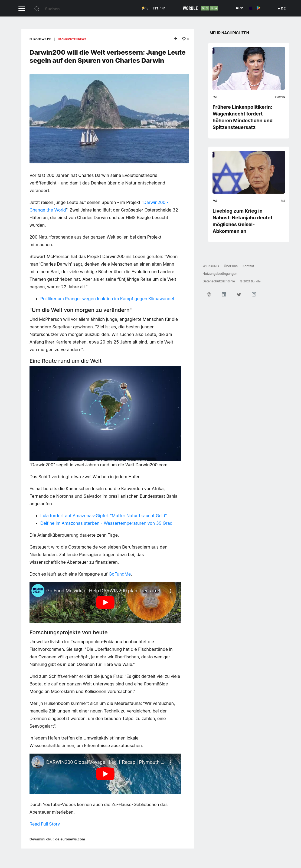Click the Devamını oku de.euronews.com text
Image resolution: width=301 pixels, height=868 pixels.
click(57, 839)
